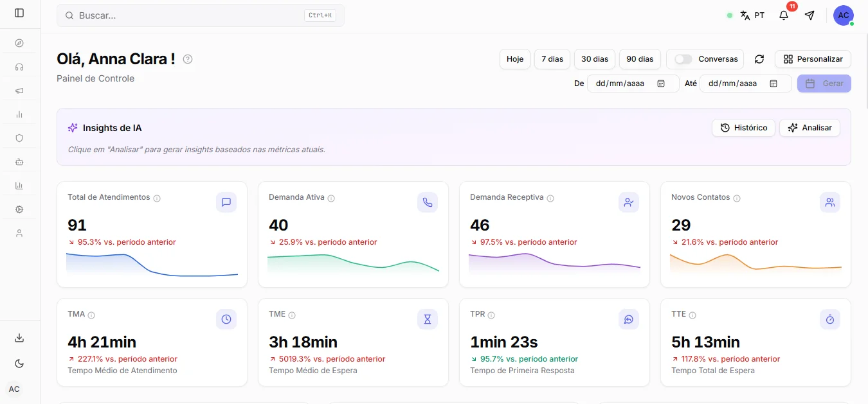
Task: Click the Analisar button
Action: pos(809,128)
